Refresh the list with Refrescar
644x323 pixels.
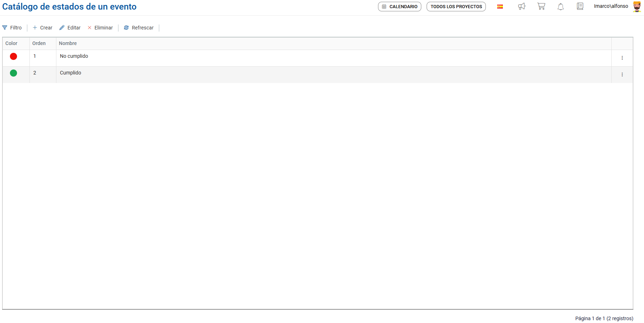click(139, 28)
